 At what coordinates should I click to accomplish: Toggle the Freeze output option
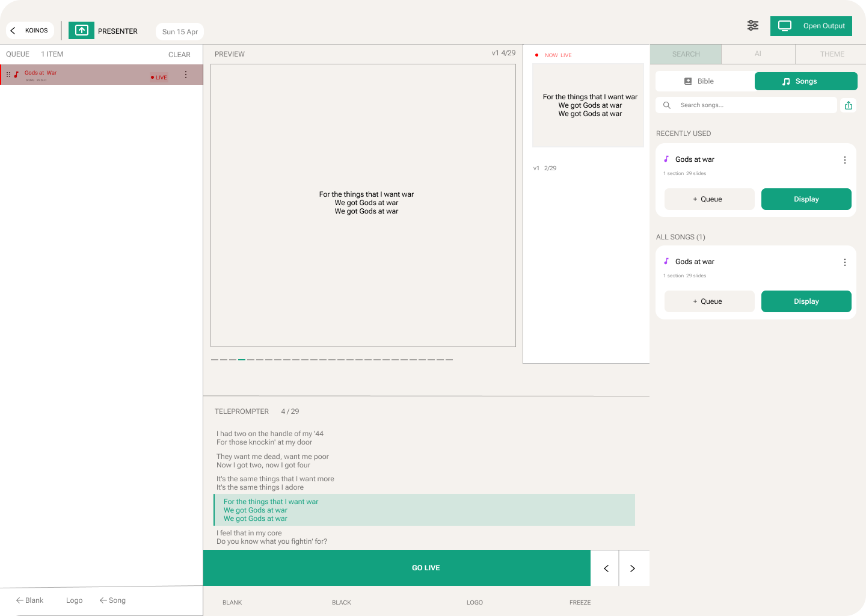click(x=580, y=602)
